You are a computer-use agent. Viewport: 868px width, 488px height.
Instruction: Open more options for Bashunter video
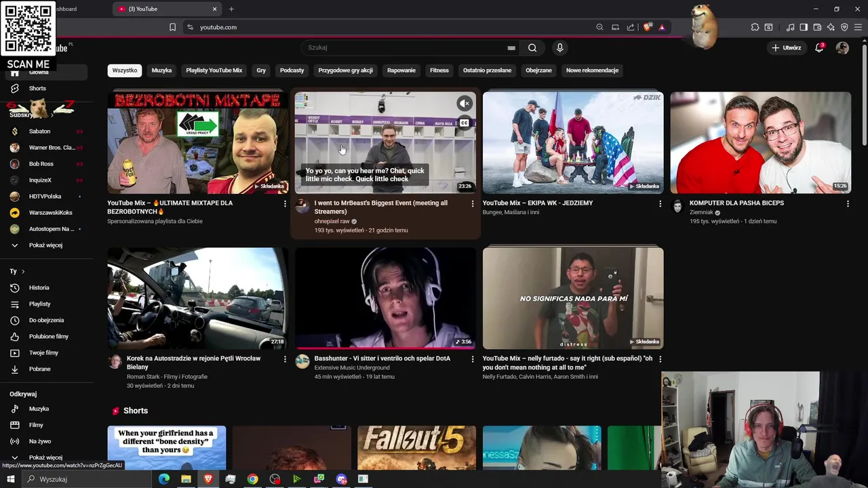pos(473,359)
